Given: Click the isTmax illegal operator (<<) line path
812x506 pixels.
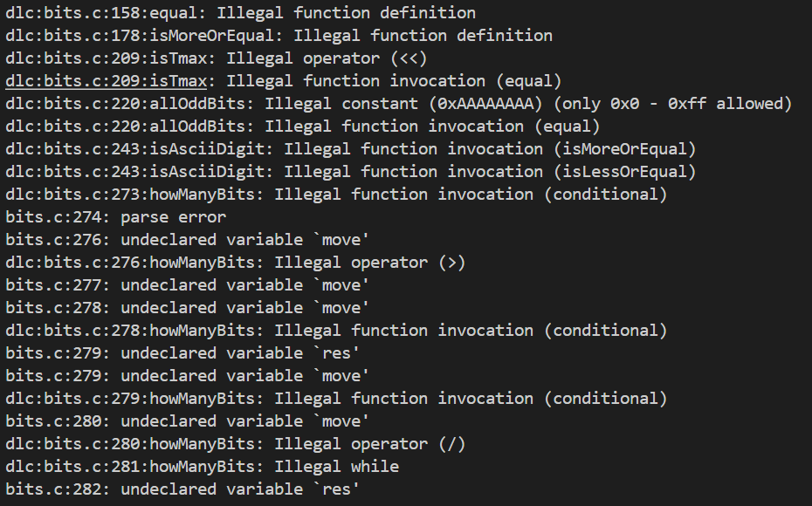Looking at the screenshot, I should 106,58.
